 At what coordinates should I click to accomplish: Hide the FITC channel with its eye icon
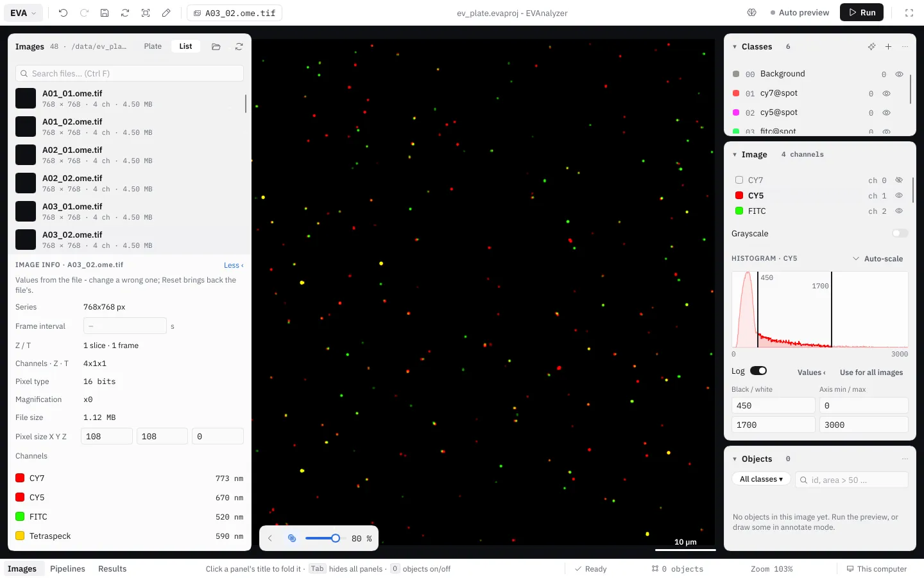(899, 211)
